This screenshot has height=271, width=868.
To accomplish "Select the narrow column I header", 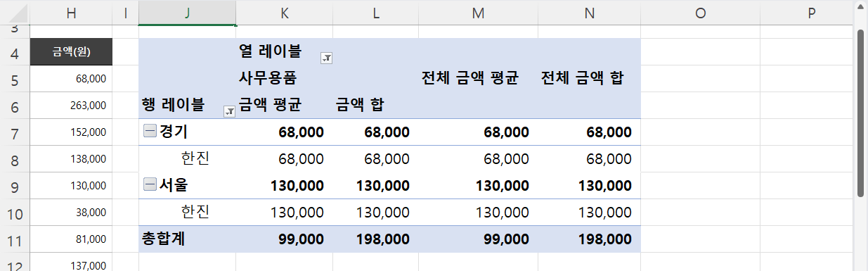I will point(125,12).
